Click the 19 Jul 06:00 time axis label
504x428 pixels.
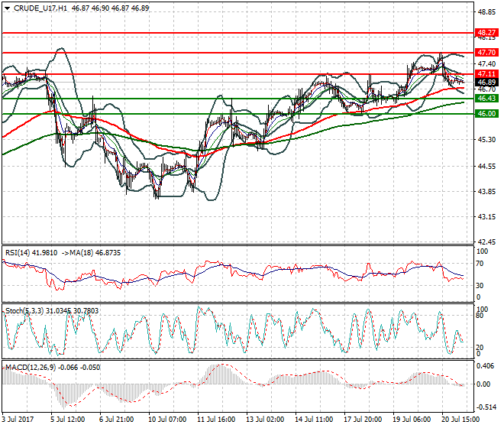(x=412, y=420)
